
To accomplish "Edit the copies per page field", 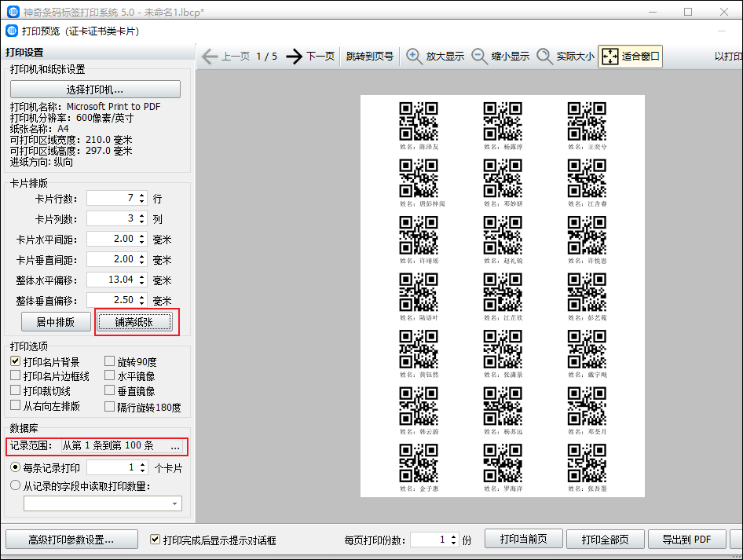I will [x=430, y=540].
